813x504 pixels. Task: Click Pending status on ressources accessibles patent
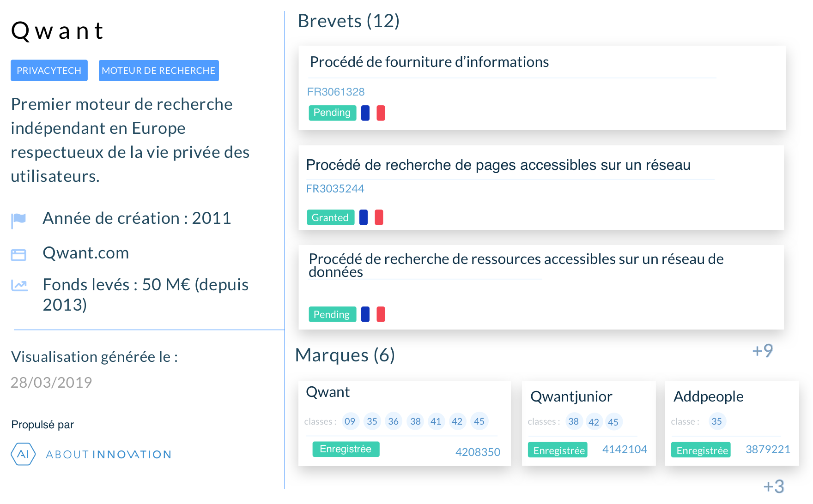click(332, 314)
